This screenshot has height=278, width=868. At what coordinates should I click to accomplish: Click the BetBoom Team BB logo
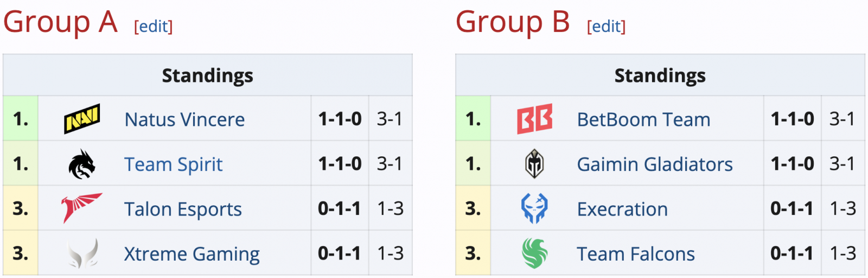click(534, 118)
